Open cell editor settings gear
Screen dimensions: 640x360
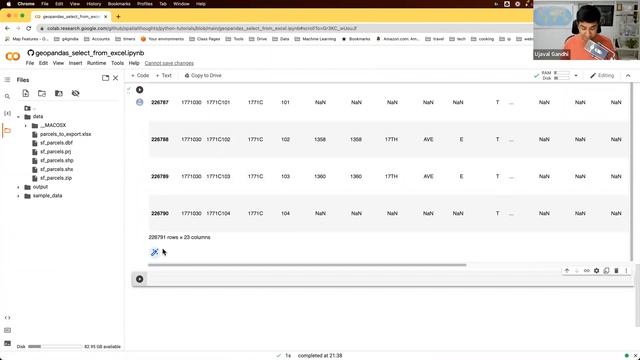point(596,271)
